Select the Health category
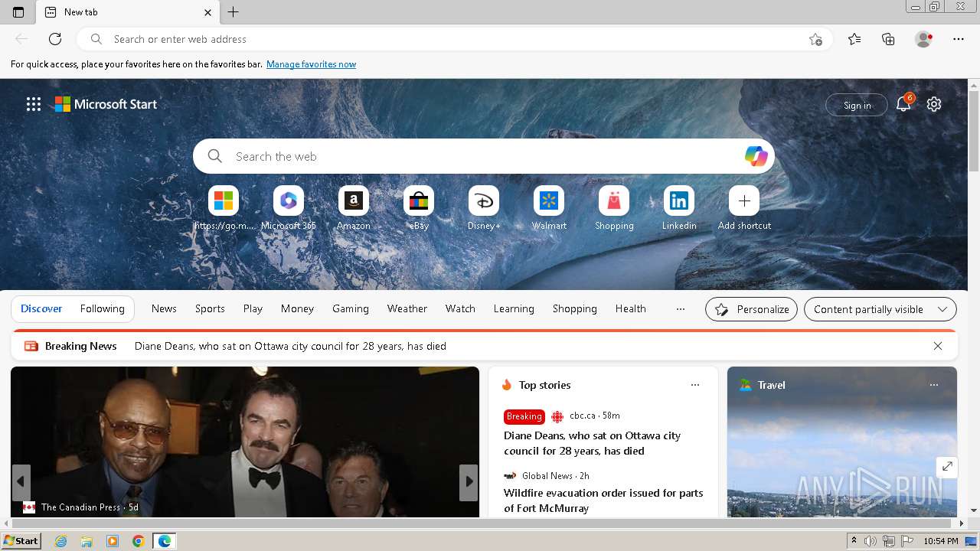 [631, 309]
